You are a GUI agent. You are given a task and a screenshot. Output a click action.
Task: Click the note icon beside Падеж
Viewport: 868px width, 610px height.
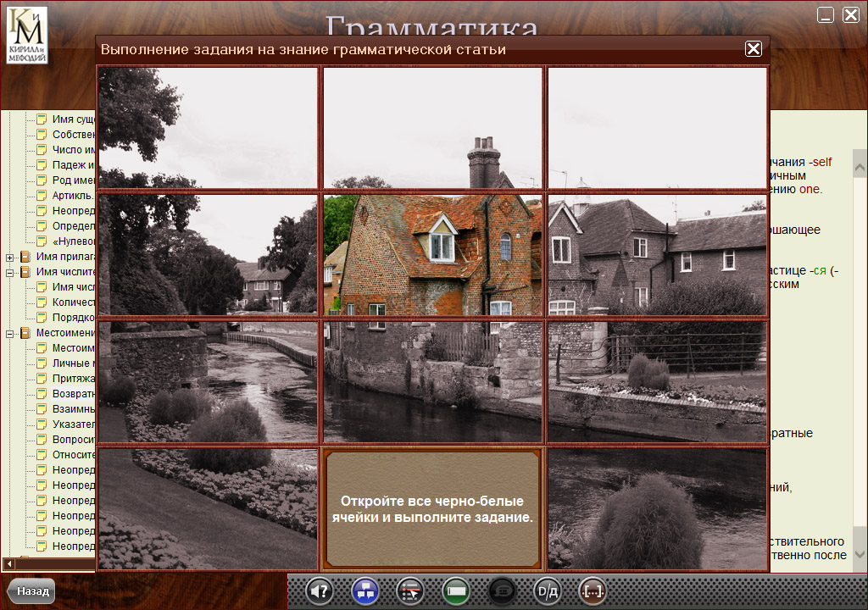tap(42, 165)
